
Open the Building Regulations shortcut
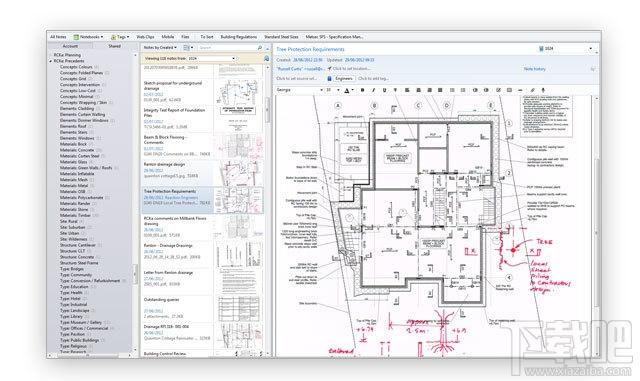(x=239, y=37)
